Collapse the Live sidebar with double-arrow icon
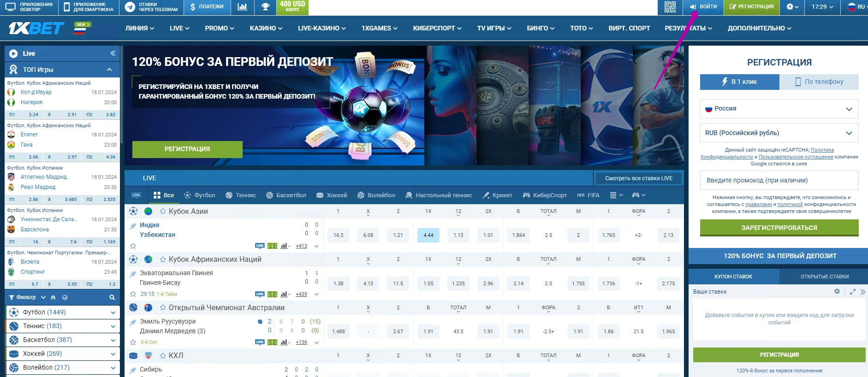The width and height of the screenshot is (868, 377). pyautogui.click(x=113, y=53)
